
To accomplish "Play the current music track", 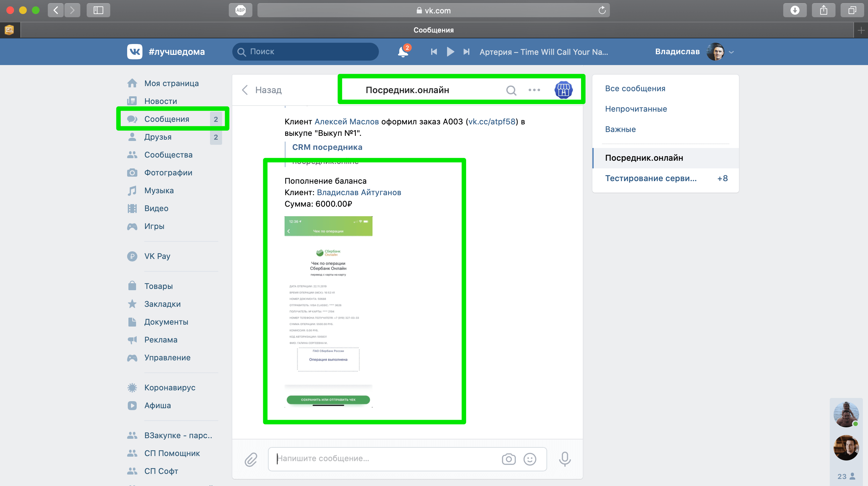I will [x=450, y=52].
